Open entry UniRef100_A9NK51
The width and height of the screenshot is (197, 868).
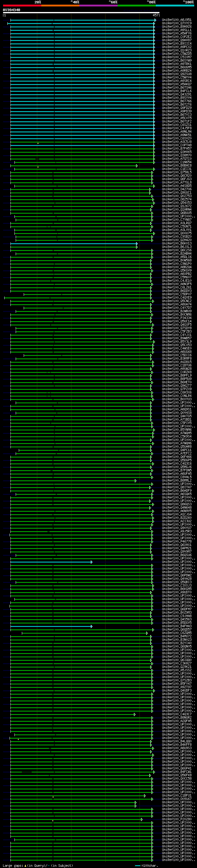click(x=176, y=135)
